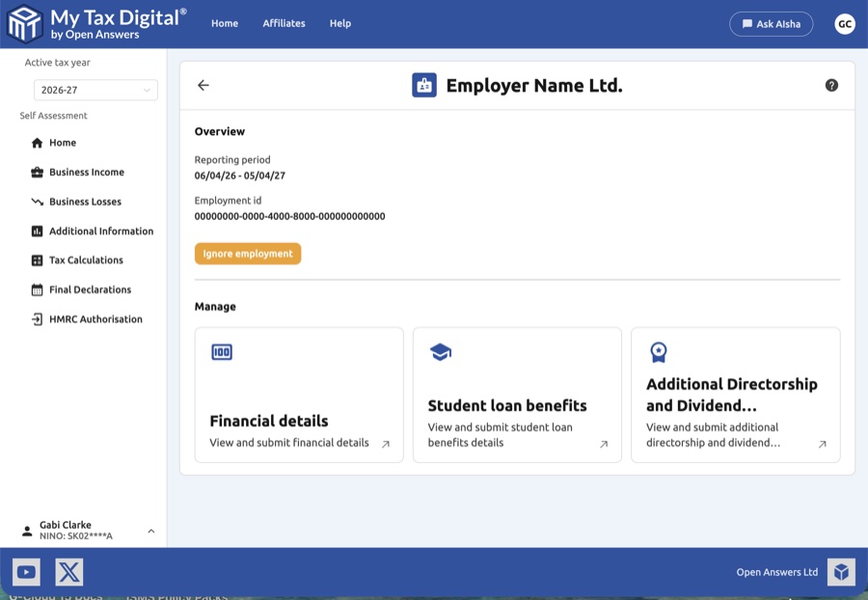Click the banknote icon on the Financial details card
Viewport: 868px width, 600px height.
coord(221,352)
